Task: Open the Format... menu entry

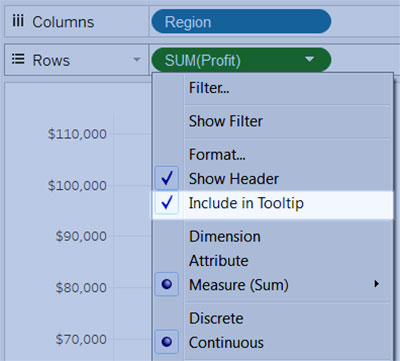Action: [217, 154]
